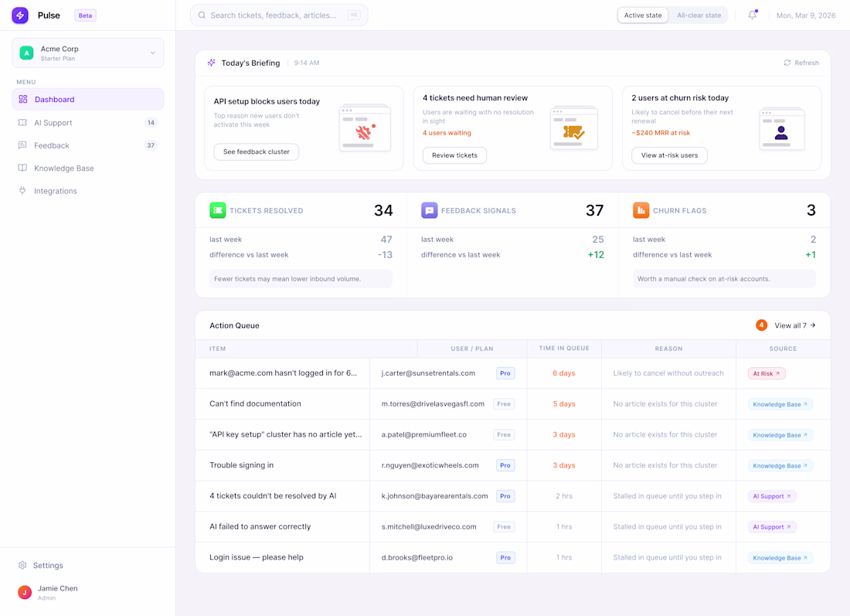Image resolution: width=850 pixels, height=616 pixels.
Task: Click the View all 7 link
Action: (794, 325)
